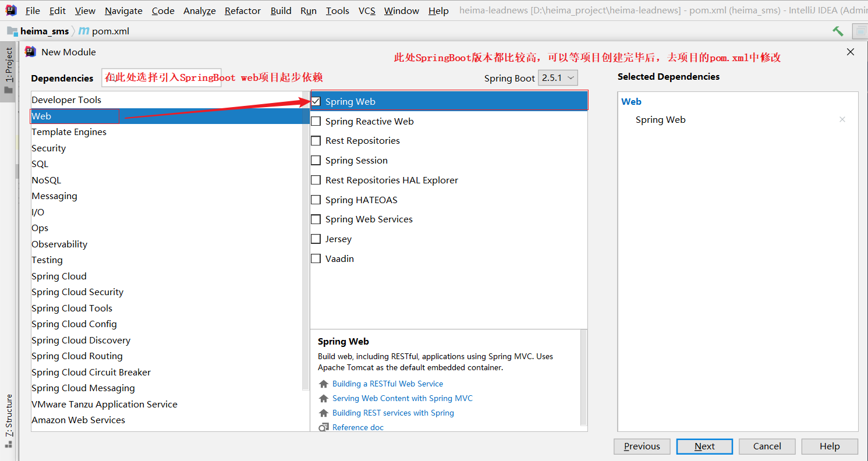Click heima_sms in the breadcrumb

click(x=44, y=31)
